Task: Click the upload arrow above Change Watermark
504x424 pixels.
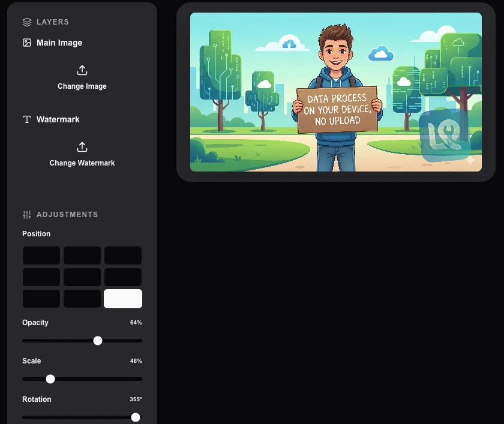Action: (82, 147)
